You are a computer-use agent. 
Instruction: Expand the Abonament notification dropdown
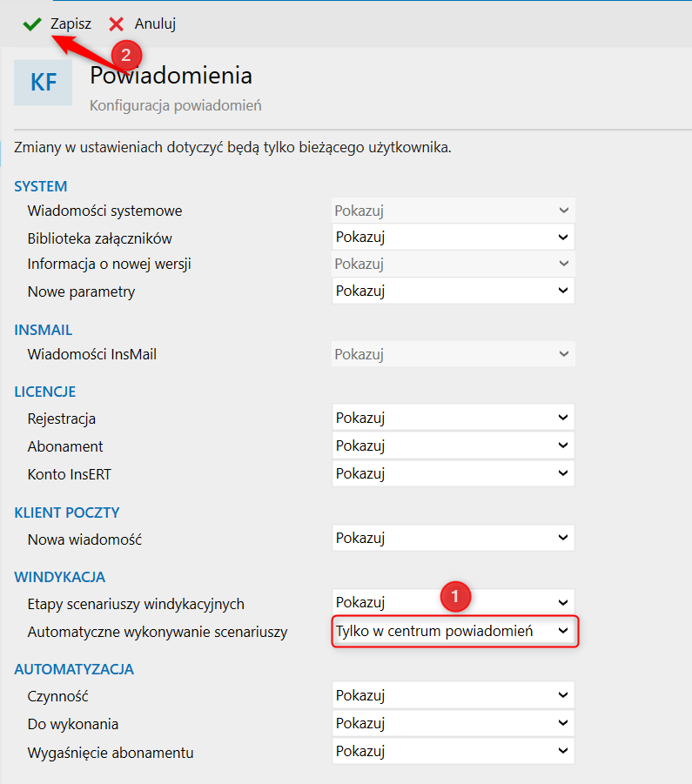pyautogui.click(x=453, y=445)
